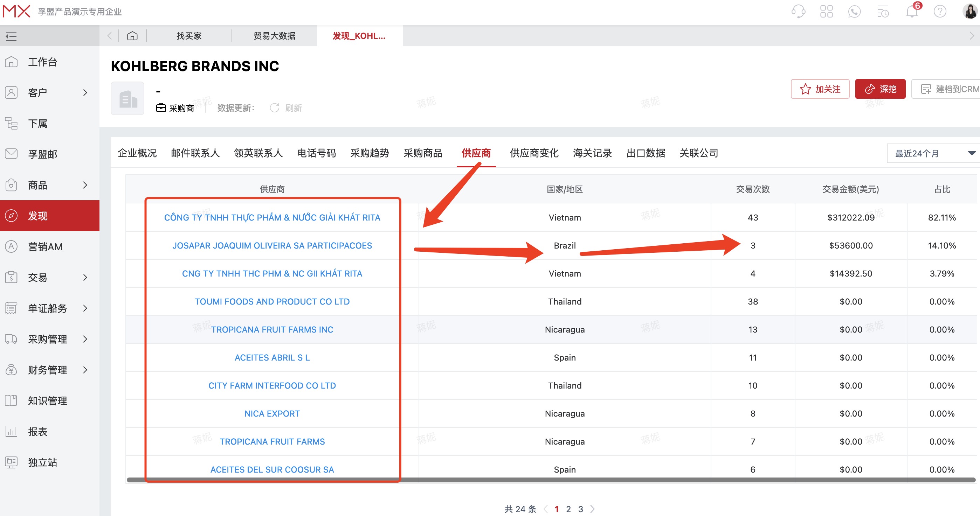
Task: Click the 深挖 deep-dig button
Action: tap(880, 89)
